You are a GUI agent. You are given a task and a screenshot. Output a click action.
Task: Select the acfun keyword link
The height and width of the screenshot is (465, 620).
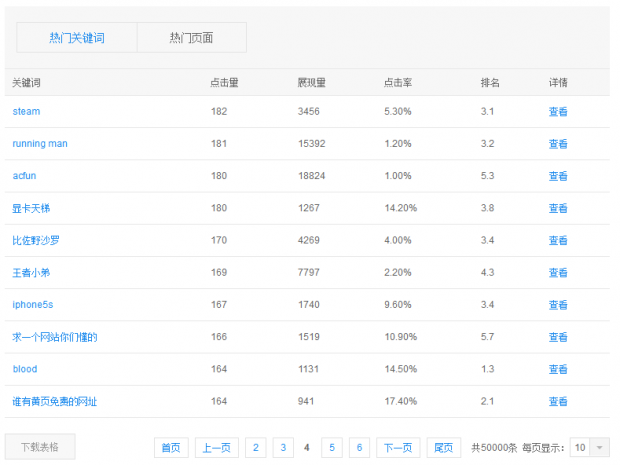pyautogui.click(x=25, y=176)
